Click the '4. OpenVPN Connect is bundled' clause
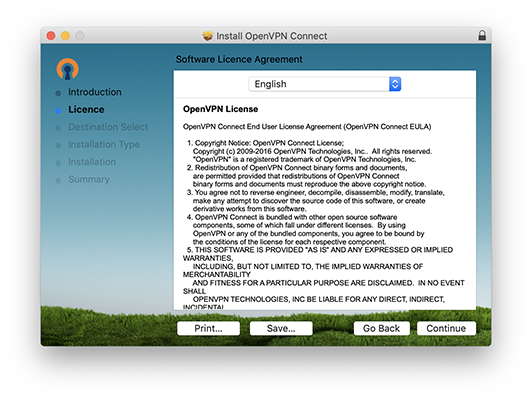The image size is (532, 400). [305, 229]
